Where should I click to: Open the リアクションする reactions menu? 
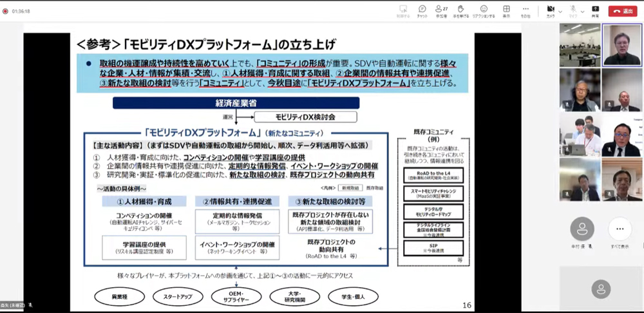tap(484, 11)
